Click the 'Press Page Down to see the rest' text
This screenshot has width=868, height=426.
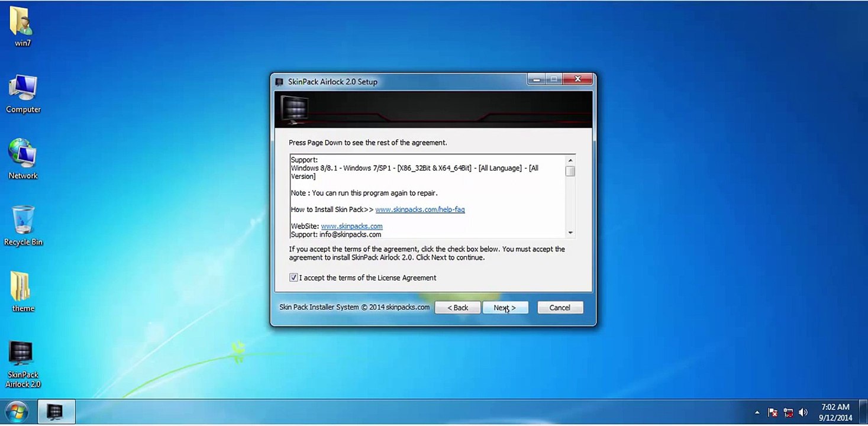(368, 143)
